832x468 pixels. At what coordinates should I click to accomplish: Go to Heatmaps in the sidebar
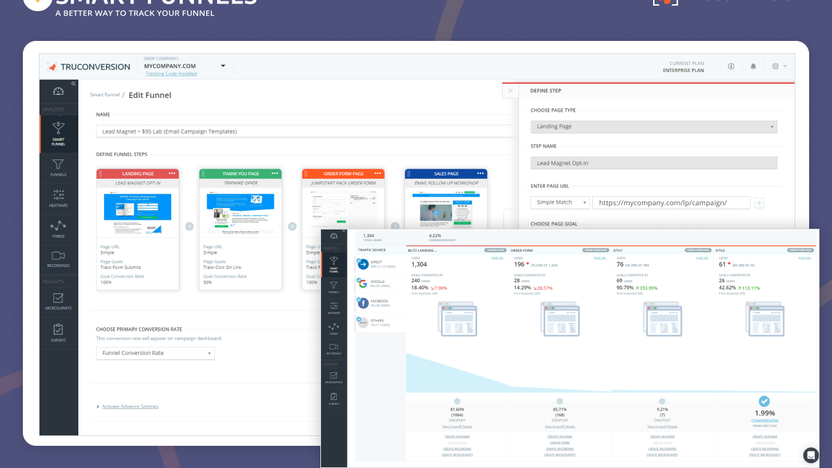pyautogui.click(x=58, y=197)
